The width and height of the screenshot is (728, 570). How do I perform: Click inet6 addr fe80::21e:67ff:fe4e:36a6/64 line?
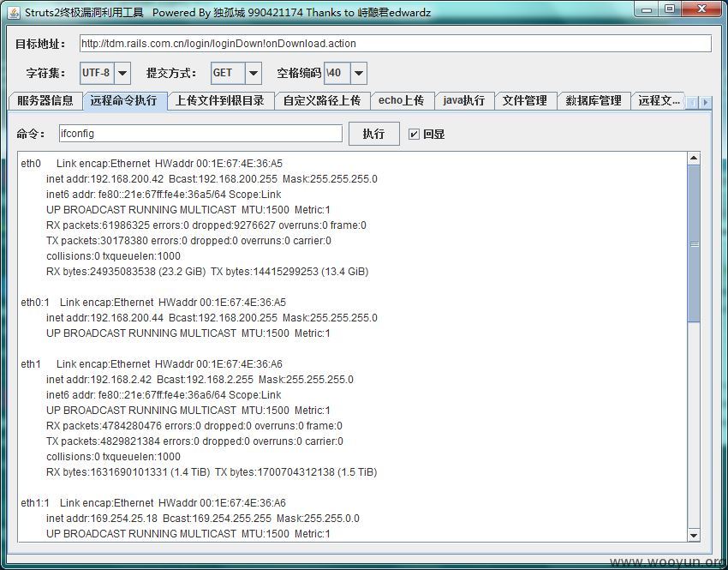click(x=164, y=395)
